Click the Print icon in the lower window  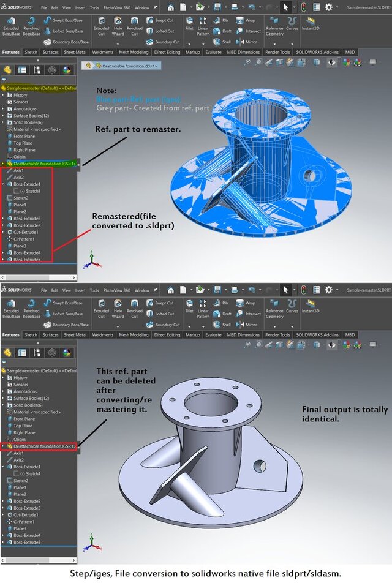click(x=235, y=290)
